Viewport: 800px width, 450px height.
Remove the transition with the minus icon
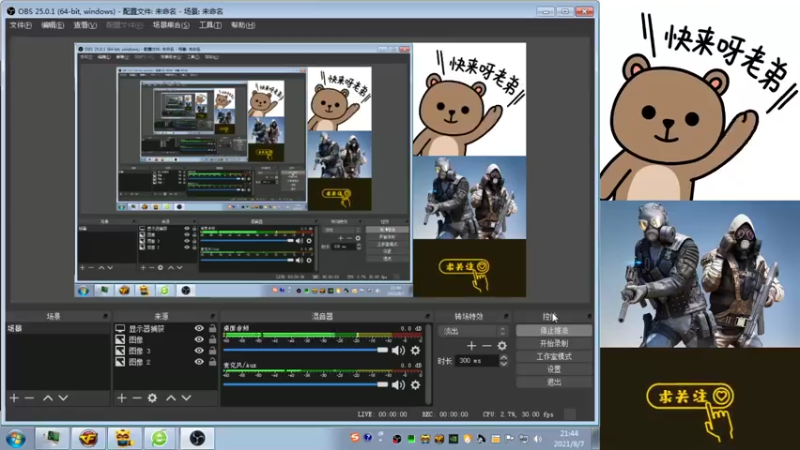(x=487, y=346)
